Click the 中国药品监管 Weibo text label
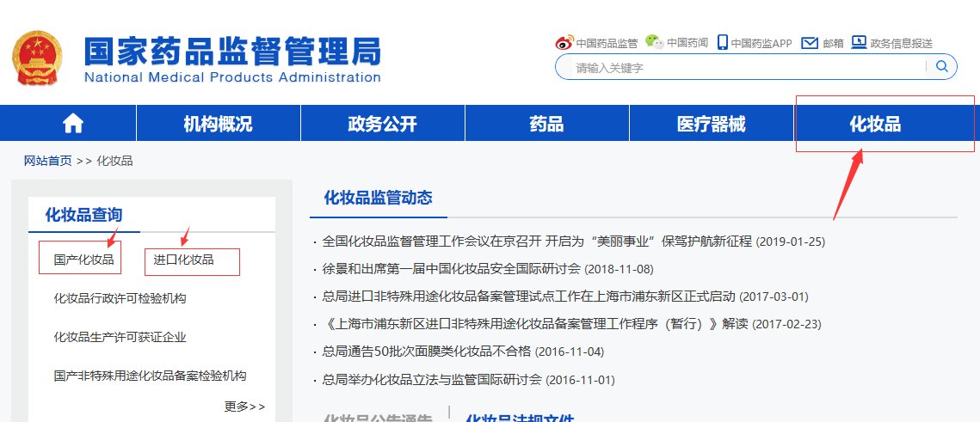Image resolution: width=980 pixels, height=422 pixels. 607,43
